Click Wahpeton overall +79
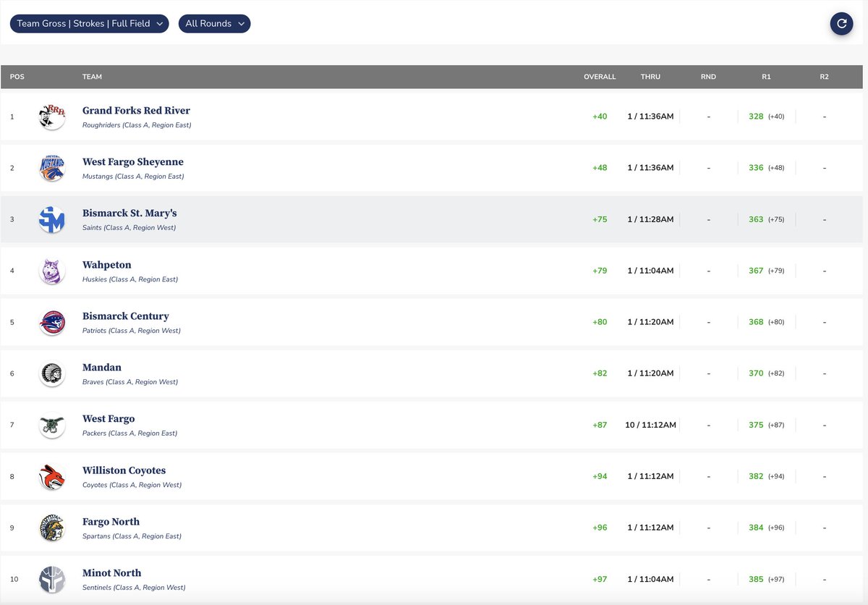The width and height of the screenshot is (868, 605). 600,271
